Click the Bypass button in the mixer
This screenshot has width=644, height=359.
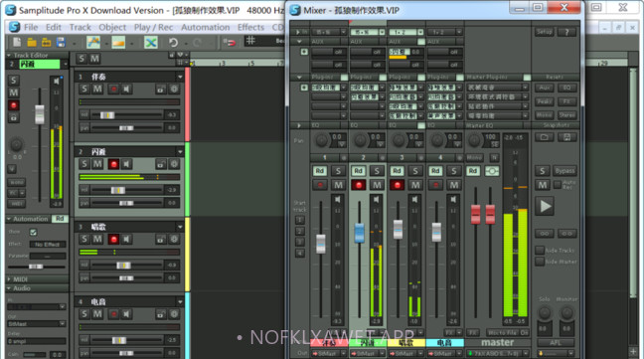(x=564, y=171)
